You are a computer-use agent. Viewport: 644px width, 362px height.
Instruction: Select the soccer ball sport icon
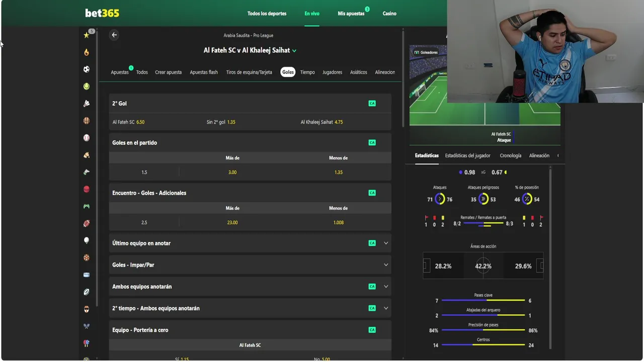click(x=87, y=69)
